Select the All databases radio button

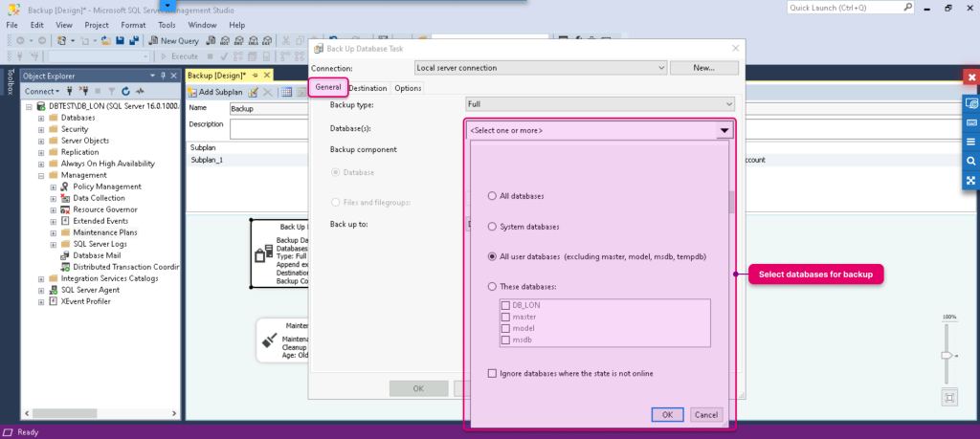492,196
